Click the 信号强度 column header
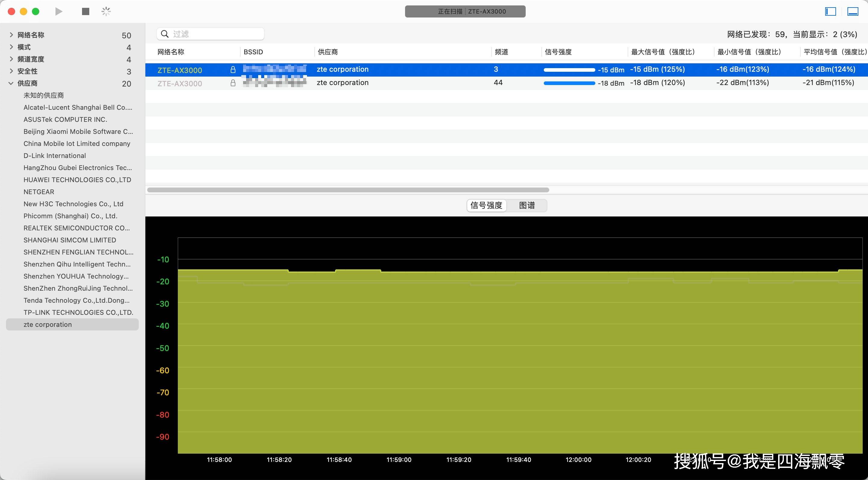868x480 pixels. point(558,52)
